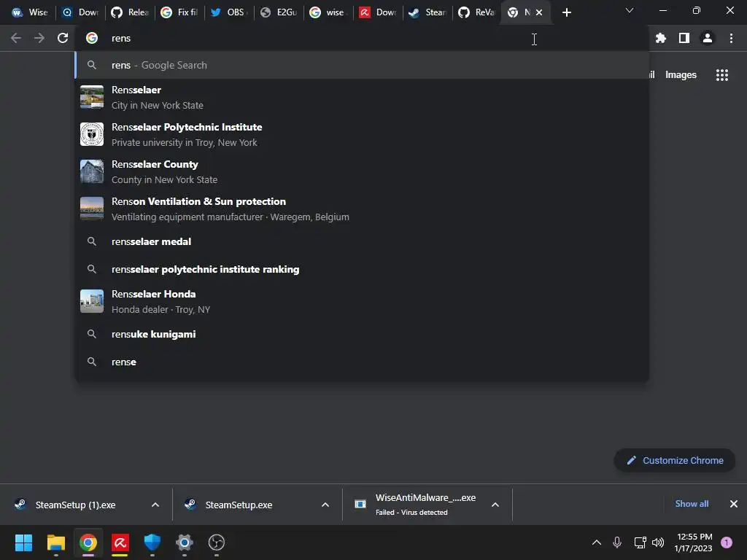Click failed WiseAntiMalware download item

(x=415, y=505)
